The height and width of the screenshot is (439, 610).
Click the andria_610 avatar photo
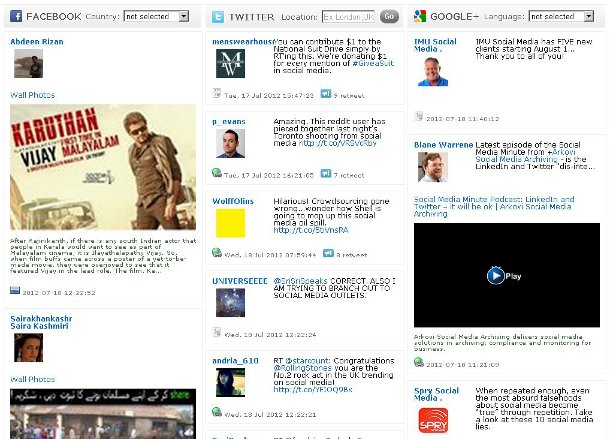(230, 383)
